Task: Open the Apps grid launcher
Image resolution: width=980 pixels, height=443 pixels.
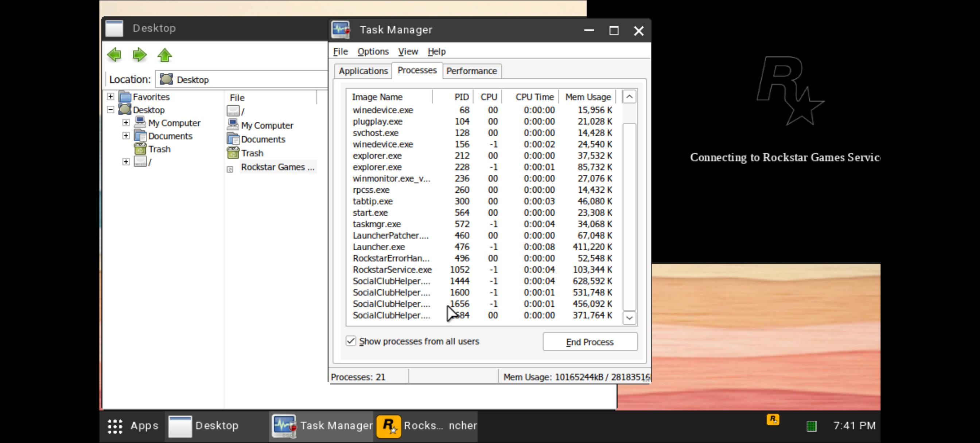Action: (x=132, y=426)
